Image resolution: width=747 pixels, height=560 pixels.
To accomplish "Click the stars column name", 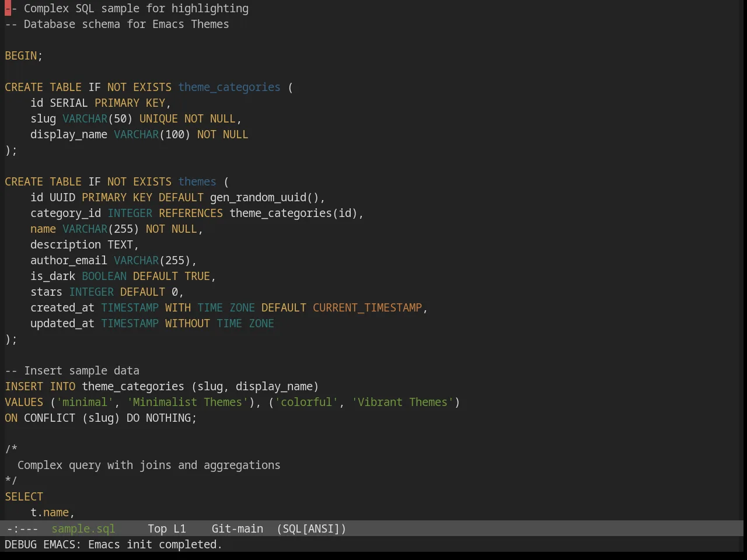I will (47, 292).
